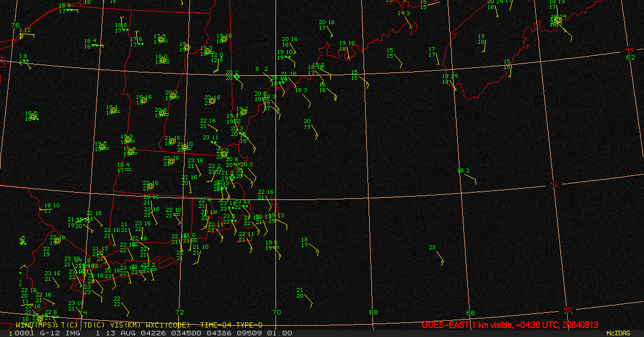Click frame number 0001 in status bar
The height and width of the screenshot is (337, 644).
[x=24, y=333]
